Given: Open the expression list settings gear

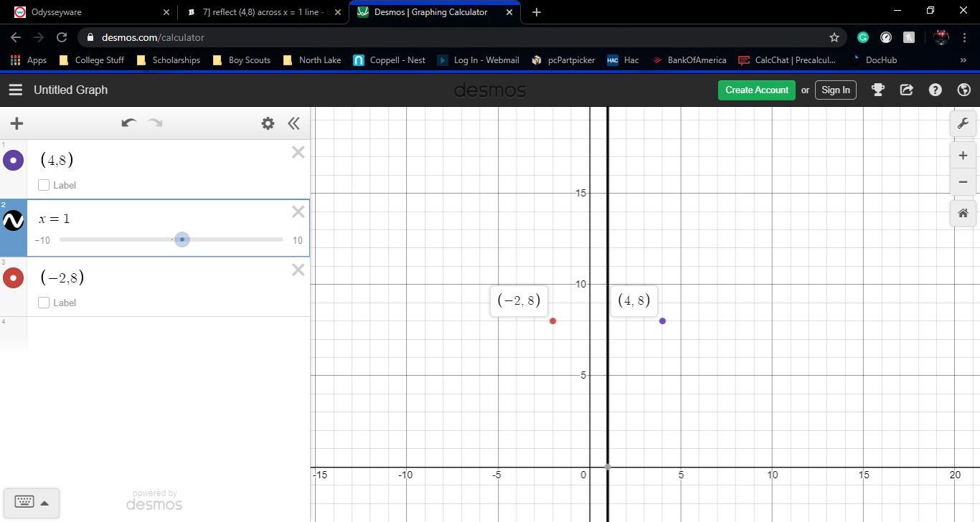Looking at the screenshot, I should coord(268,123).
